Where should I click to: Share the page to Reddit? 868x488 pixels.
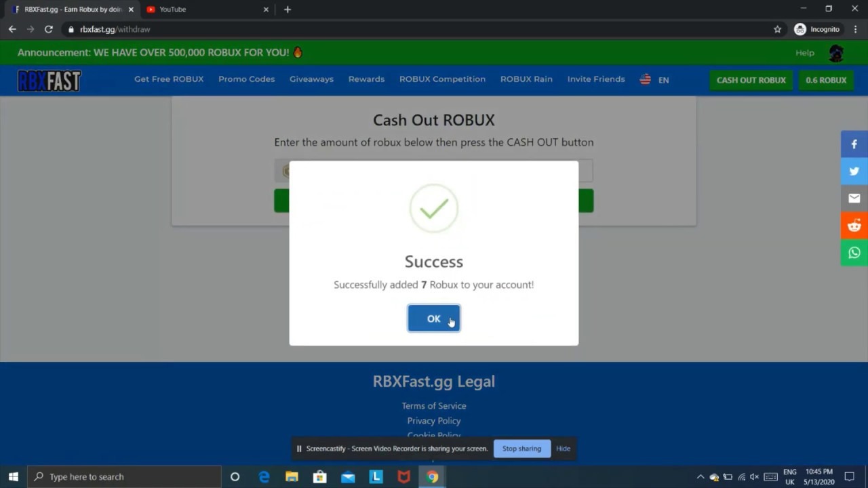(854, 225)
